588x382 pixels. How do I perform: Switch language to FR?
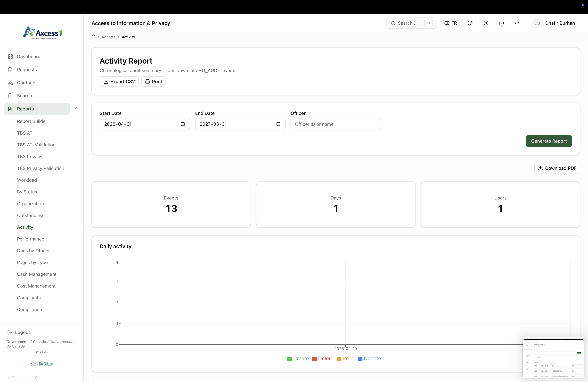tap(451, 23)
